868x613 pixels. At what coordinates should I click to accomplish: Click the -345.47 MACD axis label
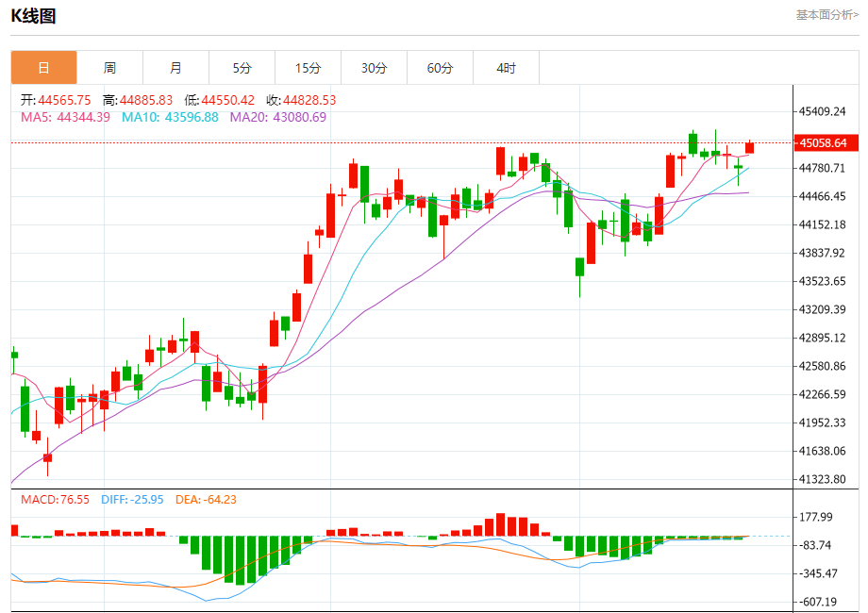pyautogui.click(x=818, y=573)
